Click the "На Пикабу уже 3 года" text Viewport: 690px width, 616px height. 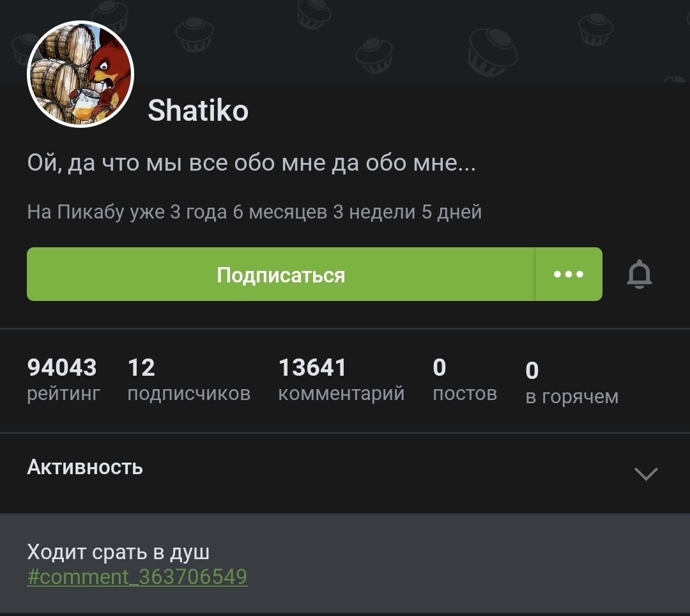pos(126,212)
